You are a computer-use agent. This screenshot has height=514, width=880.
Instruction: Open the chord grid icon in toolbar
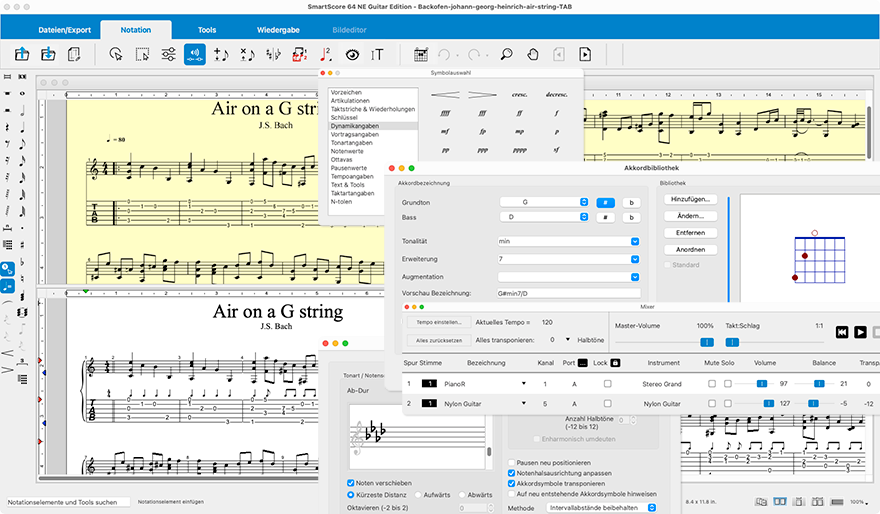pyautogui.click(x=421, y=54)
